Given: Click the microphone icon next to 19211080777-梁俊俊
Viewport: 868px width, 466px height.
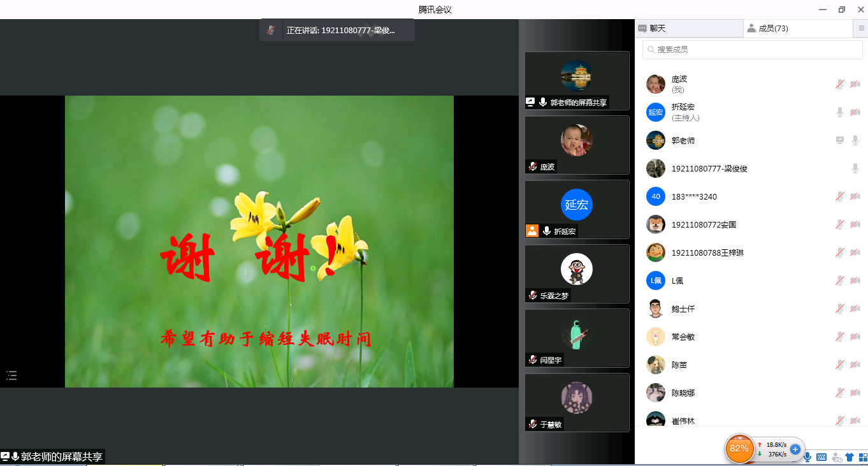Looking at the screenshot, I should (x=855, y=168).
